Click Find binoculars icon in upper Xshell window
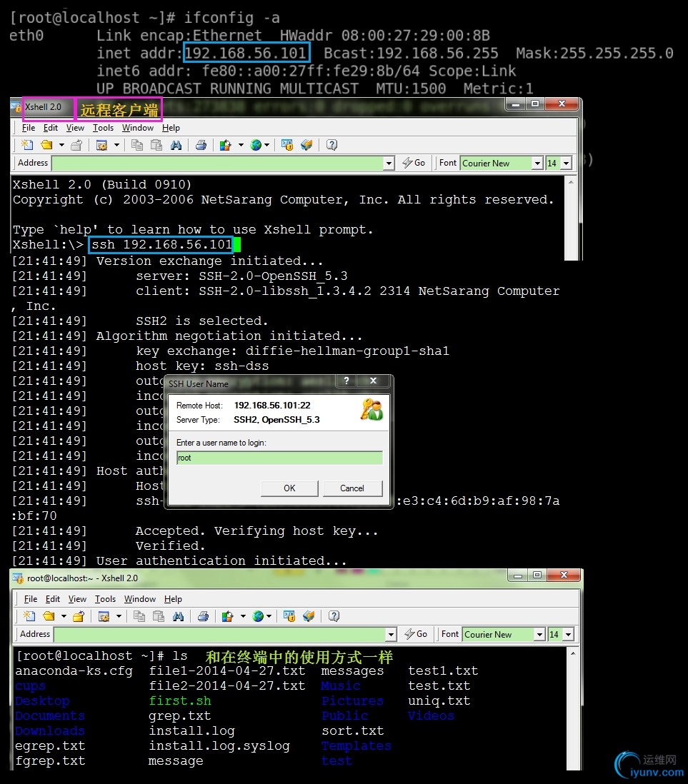The image size is (688, 784). point(176,145)
